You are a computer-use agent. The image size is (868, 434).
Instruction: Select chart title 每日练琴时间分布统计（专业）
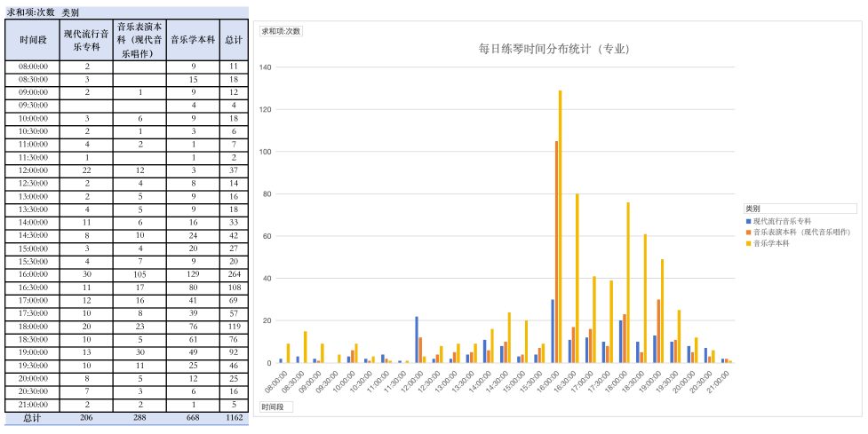(x=554, y=49)
